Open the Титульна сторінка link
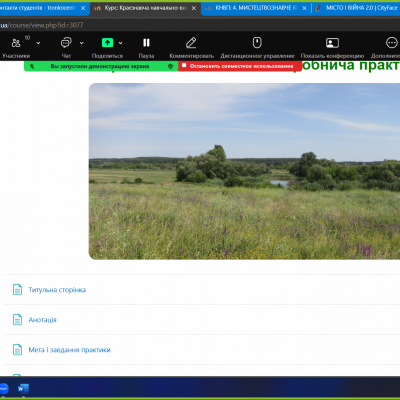Image resolution: width=400 pixels, height=400 pixels. coord(57,290)
